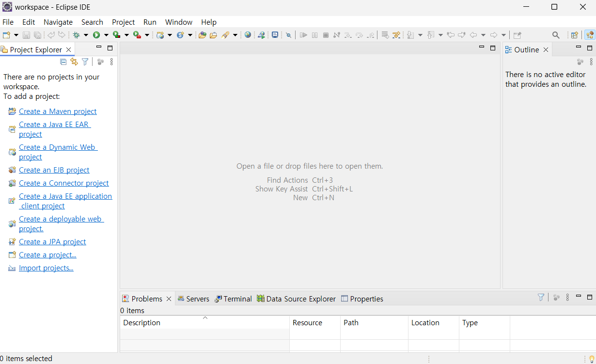The height and width of the screenshot is (364, 596).
Task: Click the Search flashlight toolbar icon
Action: point(225,35)
